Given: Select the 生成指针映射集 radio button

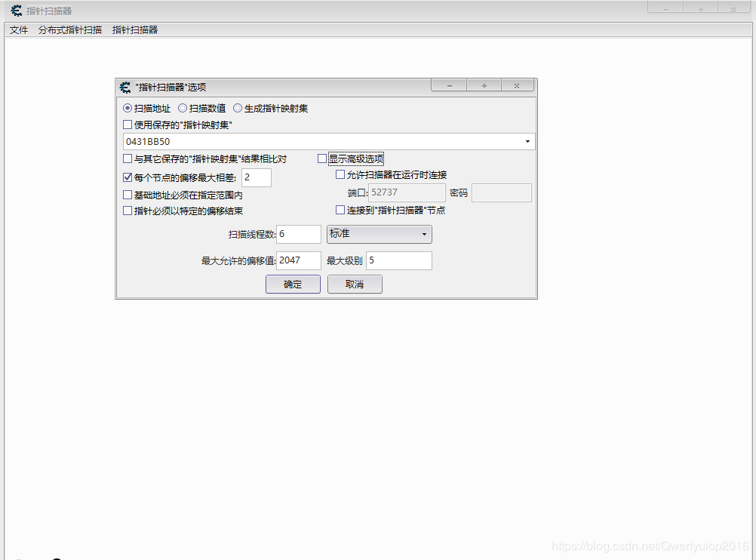Looking at the screenshot, I should pos(238,108).
